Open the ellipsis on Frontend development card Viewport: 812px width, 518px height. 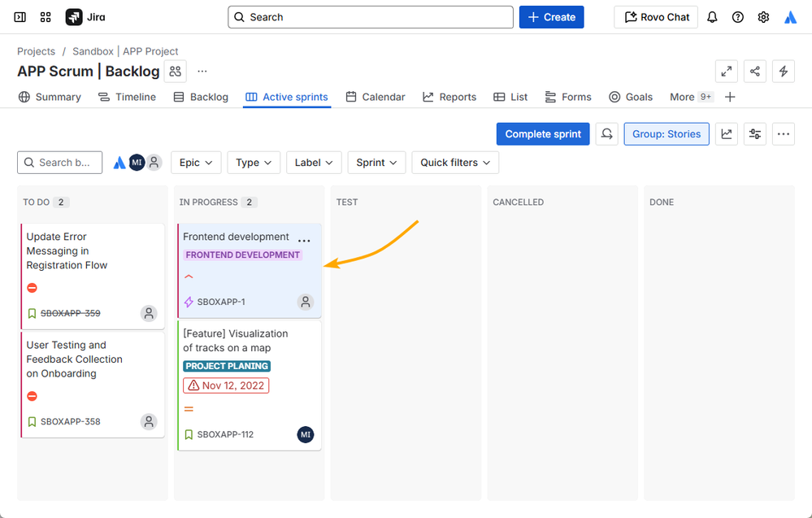305,241
